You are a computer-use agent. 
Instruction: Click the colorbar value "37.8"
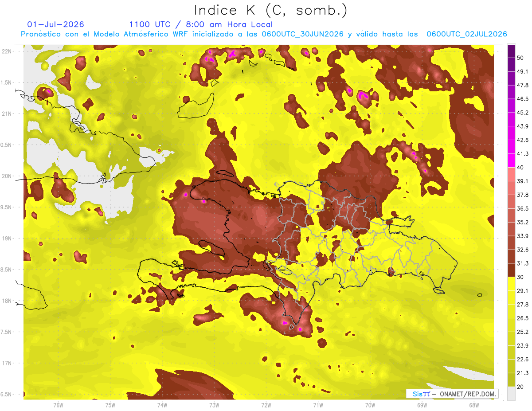tap(523, 195)
